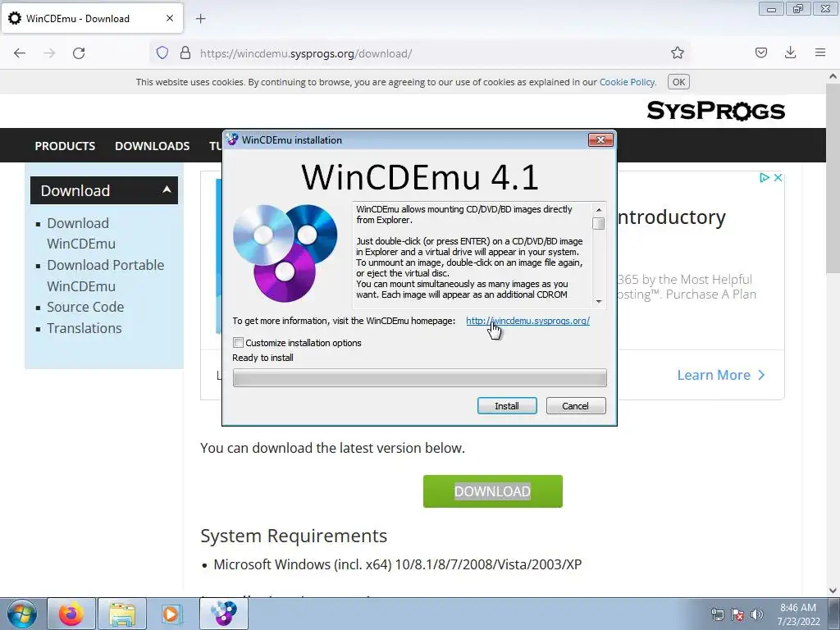Click the WinCDEmu installer taskbar icon
The height and width of the screenshot is (630, 840).
224,614
